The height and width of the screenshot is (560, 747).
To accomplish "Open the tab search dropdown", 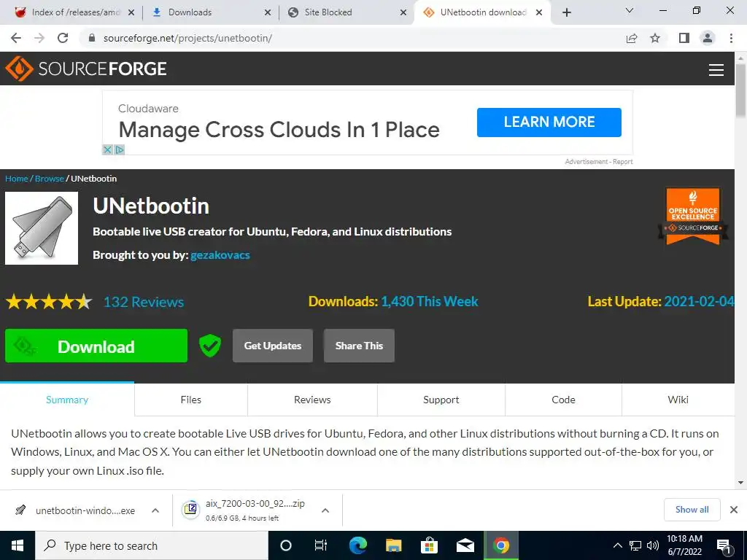I will (x=630, y=10).
